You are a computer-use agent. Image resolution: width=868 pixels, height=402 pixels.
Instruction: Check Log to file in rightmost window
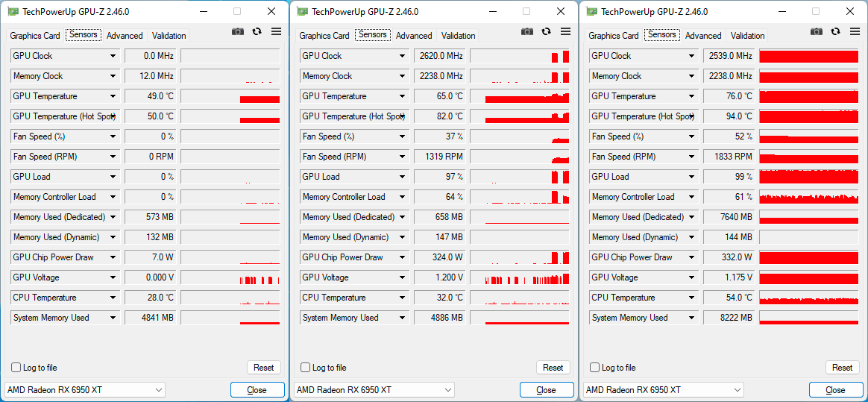click(595, 368)
